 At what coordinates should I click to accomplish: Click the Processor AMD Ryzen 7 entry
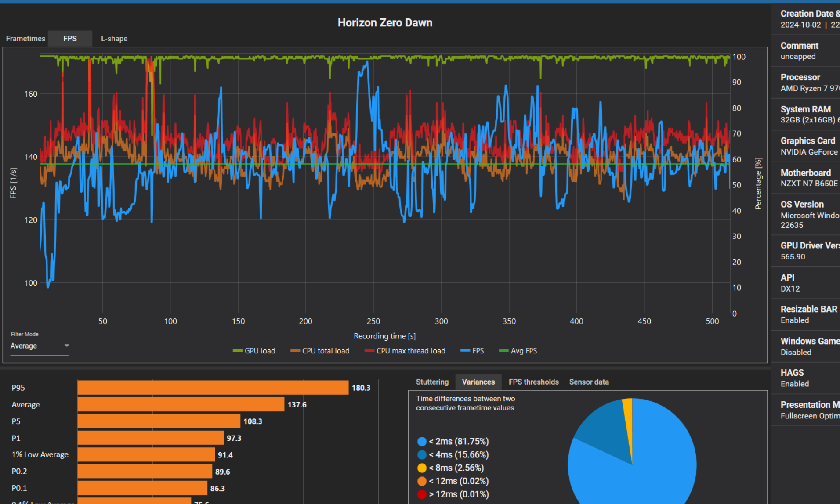click(x=805, y=83)
